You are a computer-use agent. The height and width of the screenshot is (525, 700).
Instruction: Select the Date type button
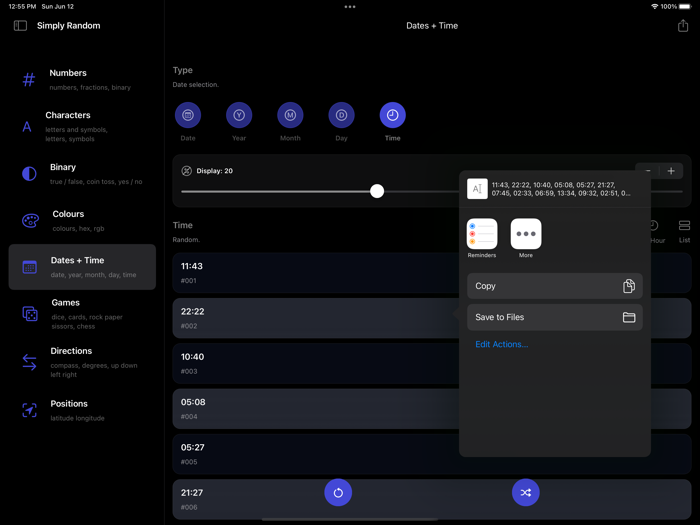point(188,115)
